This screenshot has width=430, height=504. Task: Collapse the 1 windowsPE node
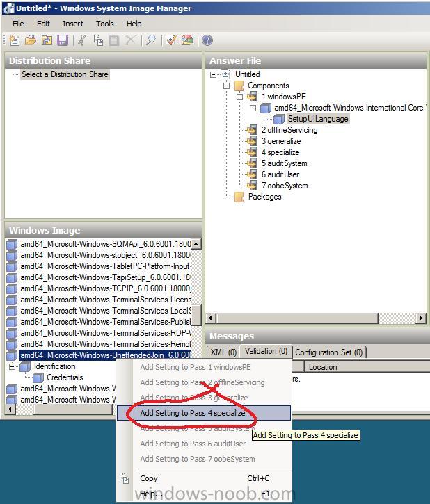[239, 97]
